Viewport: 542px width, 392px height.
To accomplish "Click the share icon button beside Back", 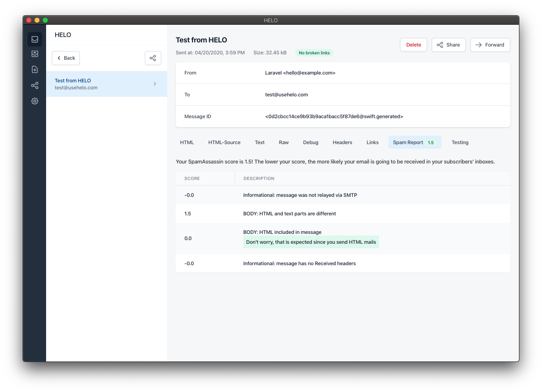I will [x=153, y=58].
